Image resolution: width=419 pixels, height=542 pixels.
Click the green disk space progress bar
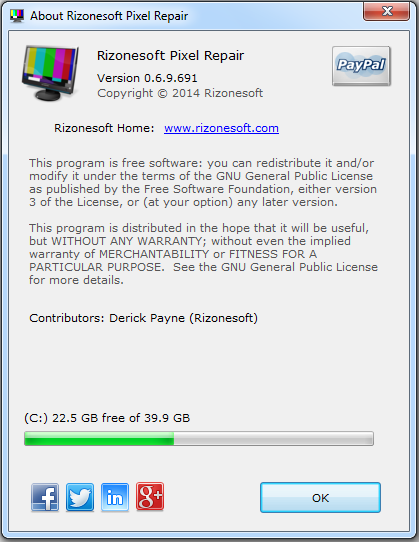click(199, 439)
